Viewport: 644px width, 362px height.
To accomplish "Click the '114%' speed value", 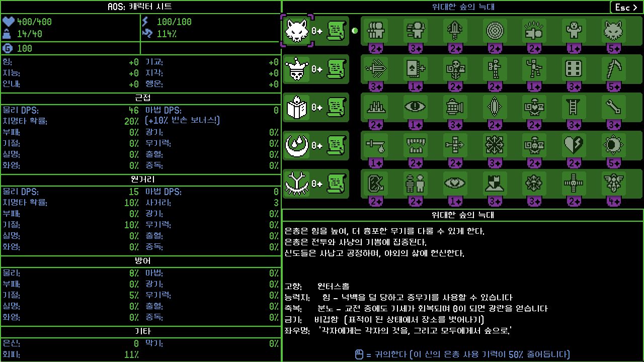I will 167,34.
